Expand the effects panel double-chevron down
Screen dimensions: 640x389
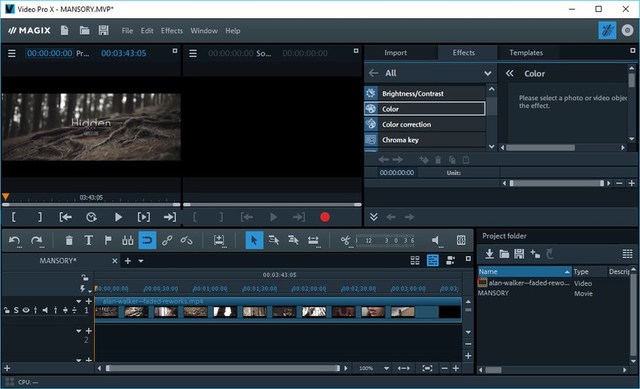[373, 217]
